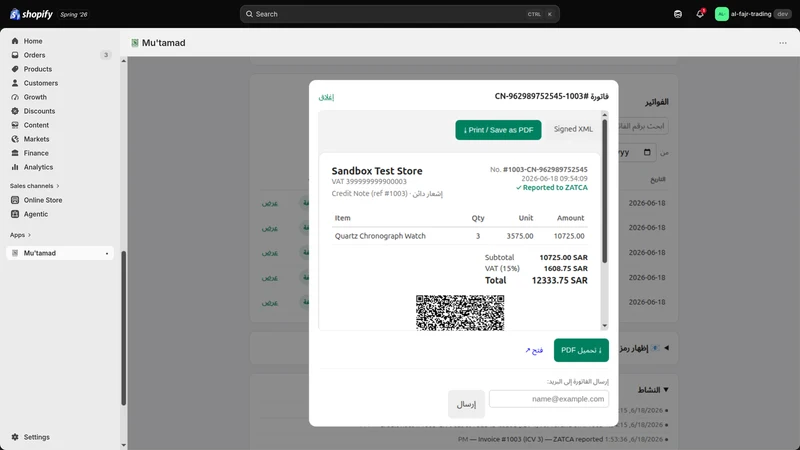
Task: Open the sidekick store icon in top bar
Action: (678, 14)
